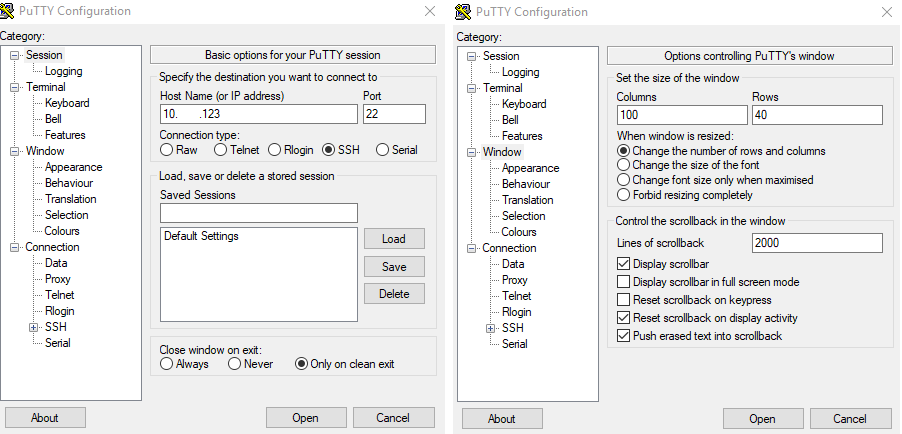
Task: Choose Forbid resizing completely option
Action: tap(624, 195)
